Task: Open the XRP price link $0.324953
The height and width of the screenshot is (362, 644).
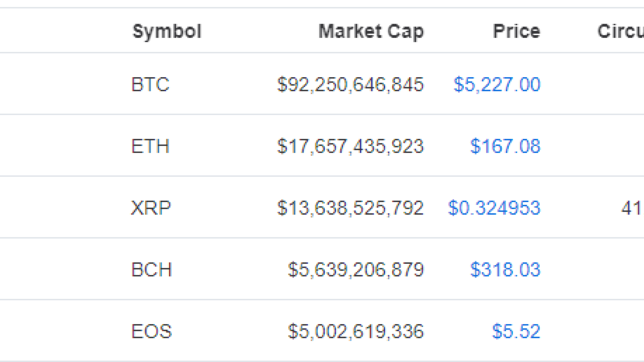Action: click(x=494, y=208)
